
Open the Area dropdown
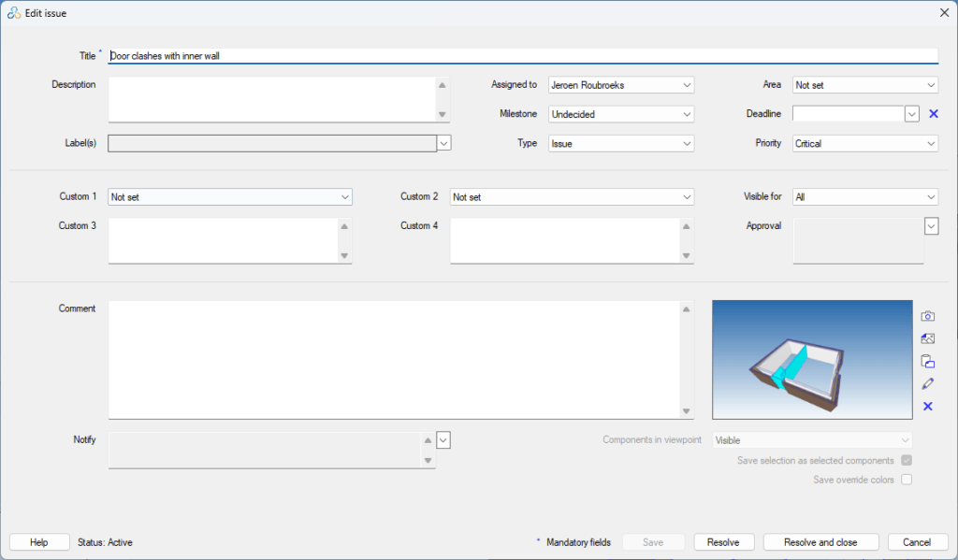(x=865, y=85)
